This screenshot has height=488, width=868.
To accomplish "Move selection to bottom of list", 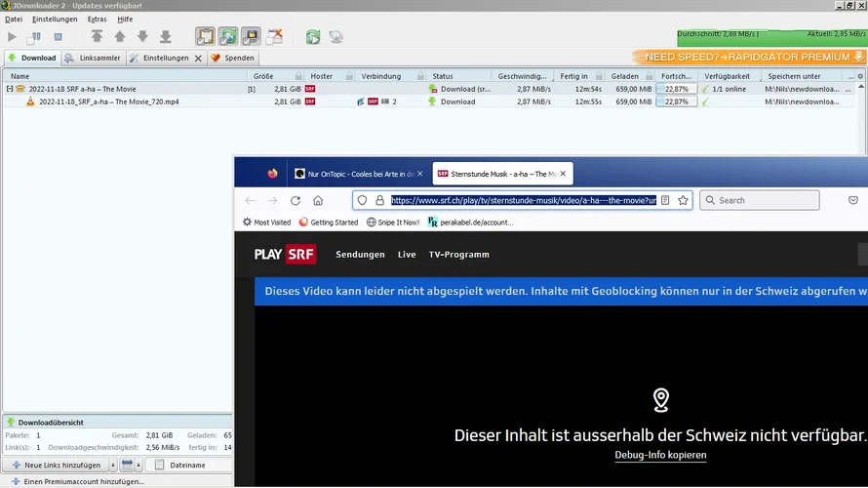I will 165,36.
